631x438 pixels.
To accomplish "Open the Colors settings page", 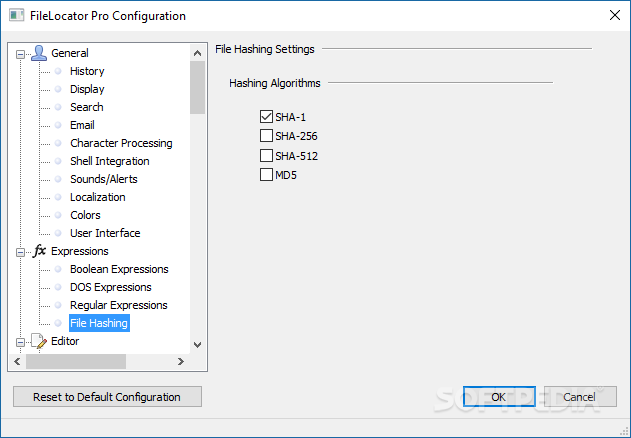I will tap(85, 215).
